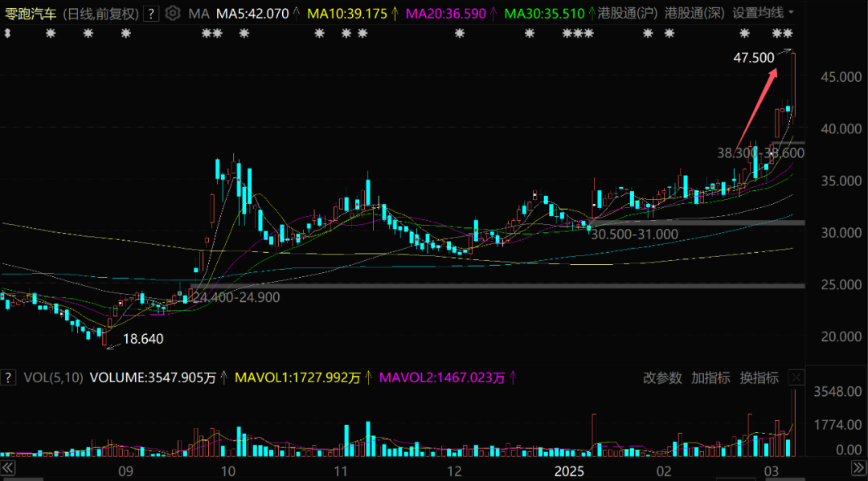The width and height of the screenshot is (868, 481).
Task: Click the 38.300-38.600 gap label
Action: tap(760, 153)
